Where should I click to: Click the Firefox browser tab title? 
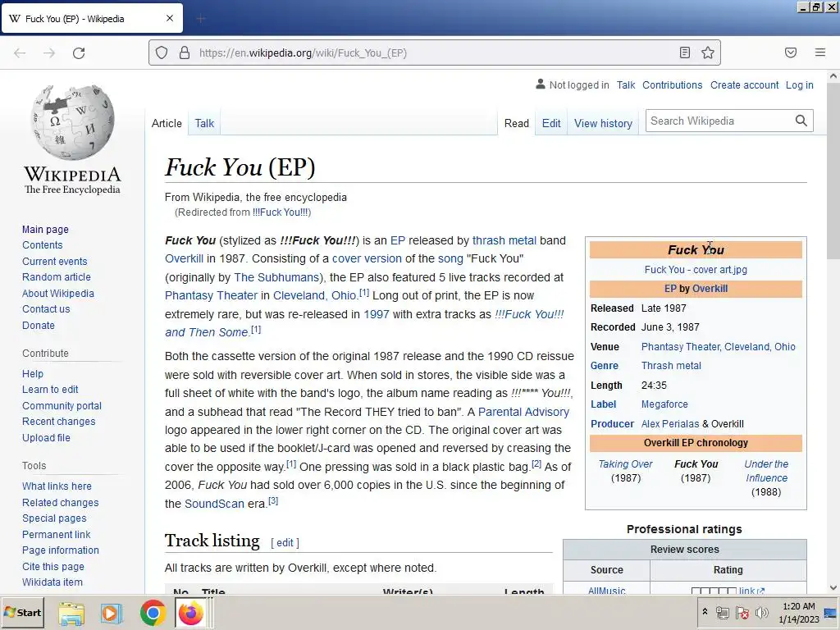(x=75, y=19)
